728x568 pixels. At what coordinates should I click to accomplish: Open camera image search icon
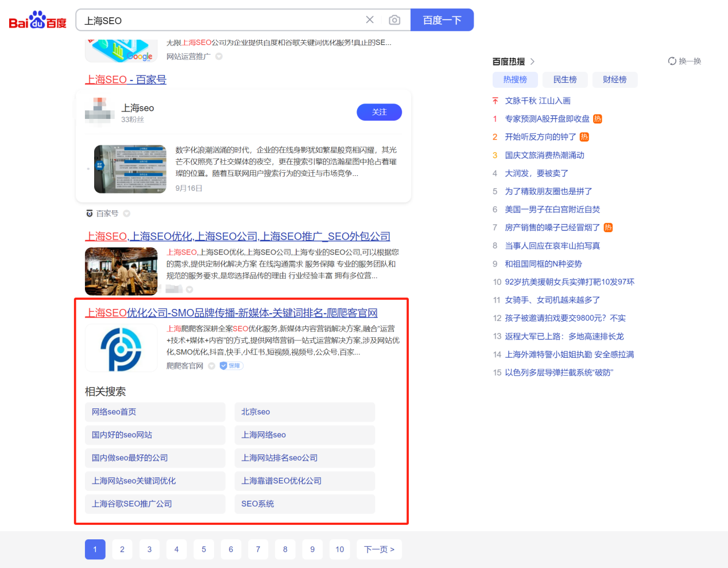394,20
